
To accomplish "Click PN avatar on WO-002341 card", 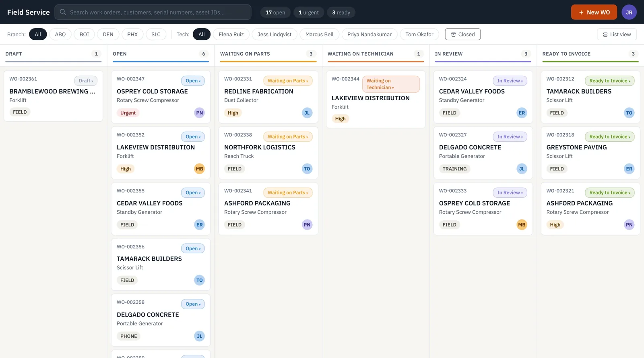I will [307, 225].
